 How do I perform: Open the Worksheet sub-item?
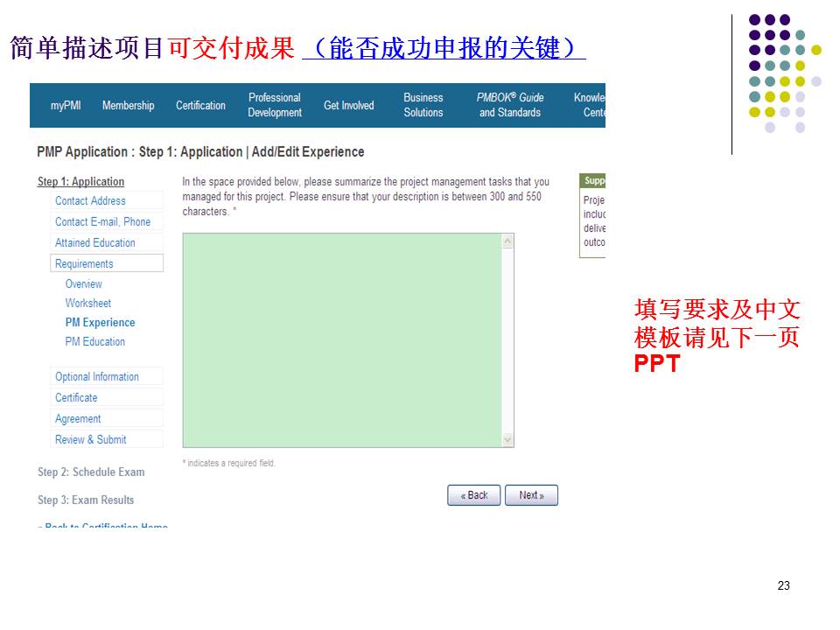coord(88,304)
